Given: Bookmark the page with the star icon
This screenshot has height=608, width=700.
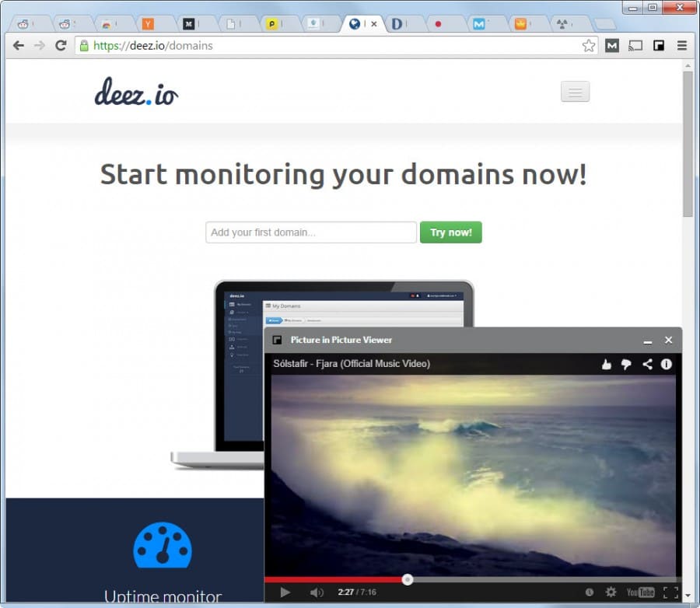Looking at the screenshot, I should 589,45.
